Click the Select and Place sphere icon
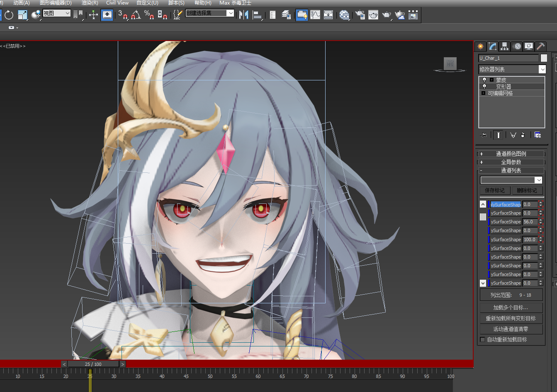This screenshot has height=392, width=557. pos(36,15)
